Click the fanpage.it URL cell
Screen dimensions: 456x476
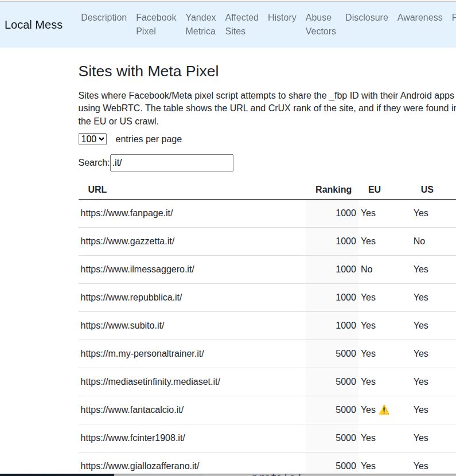127,213
